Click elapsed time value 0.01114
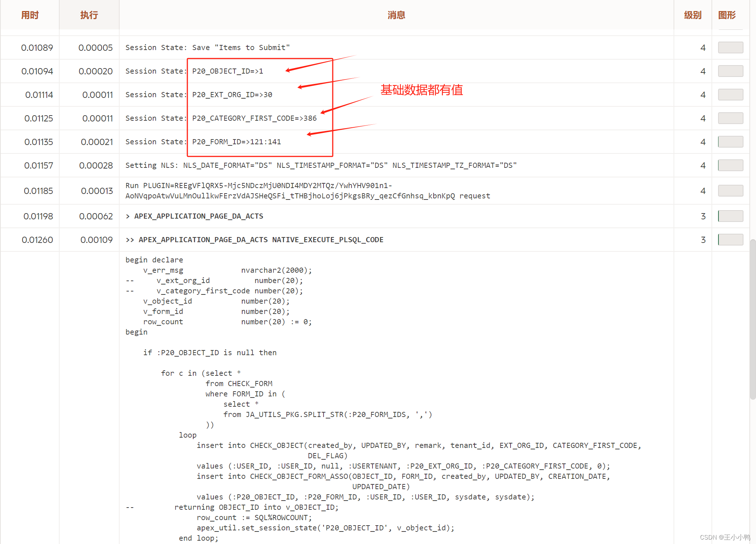Viewport: 756px width, 544px height. (39, 95)
